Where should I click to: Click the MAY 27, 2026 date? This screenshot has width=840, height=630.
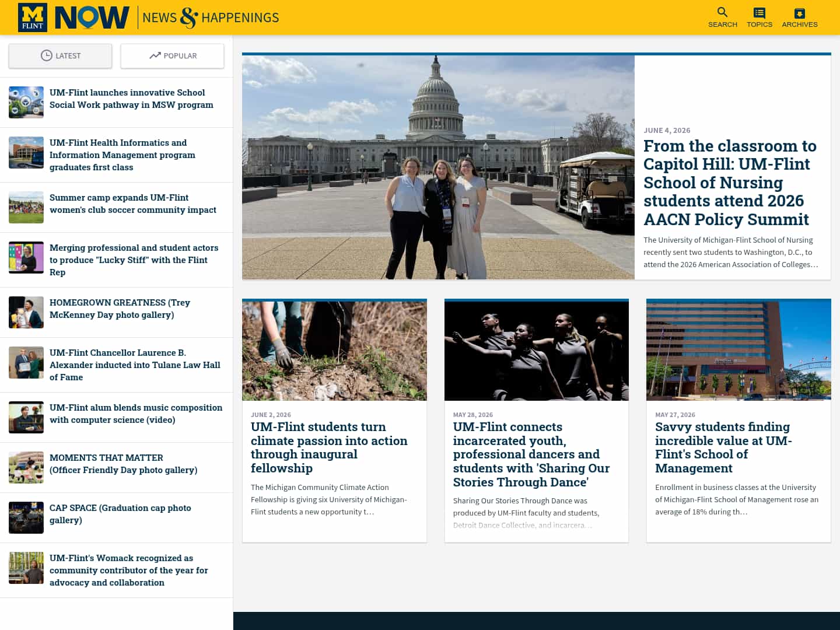point(675,415)
